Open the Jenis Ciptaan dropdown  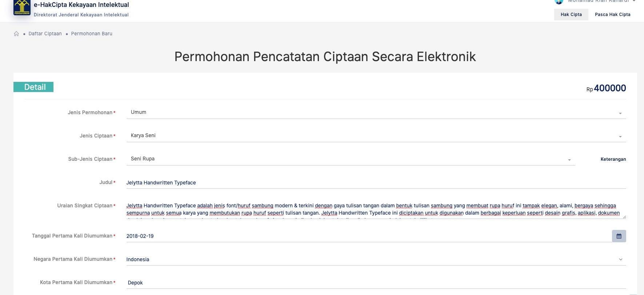(x=620, y=136)
